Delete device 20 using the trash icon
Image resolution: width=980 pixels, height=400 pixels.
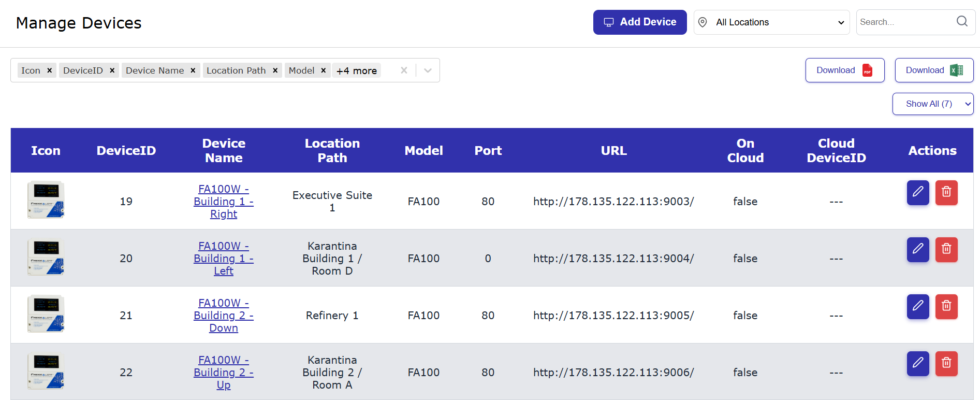(x=946, y=249)
